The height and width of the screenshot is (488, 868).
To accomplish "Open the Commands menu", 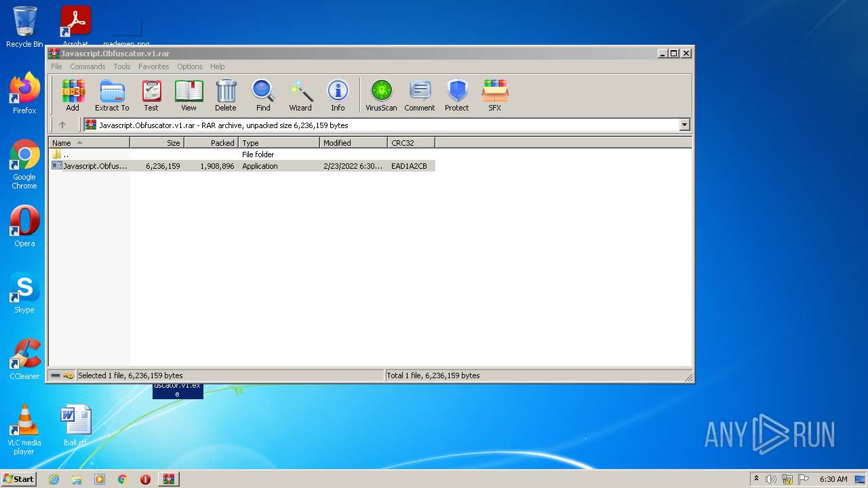I will coord(87,66).
